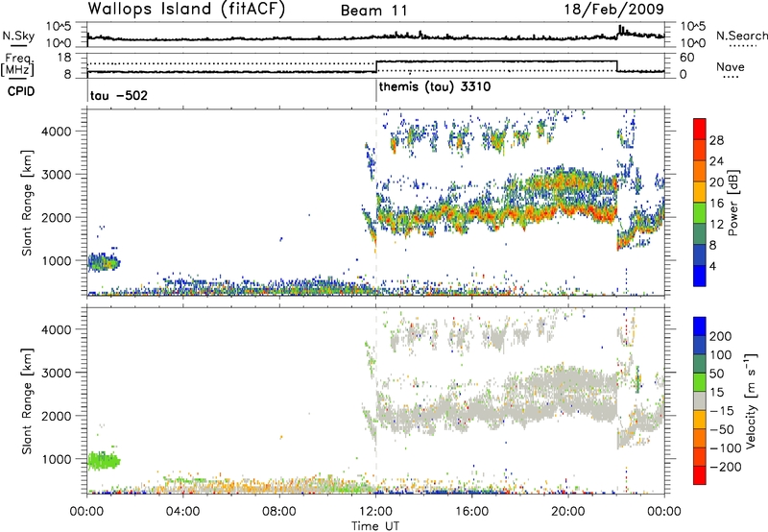The width and height of the screenshot is (768, 532).
Task: Click the "20:00" time tick label
Action: pos(568,512)
